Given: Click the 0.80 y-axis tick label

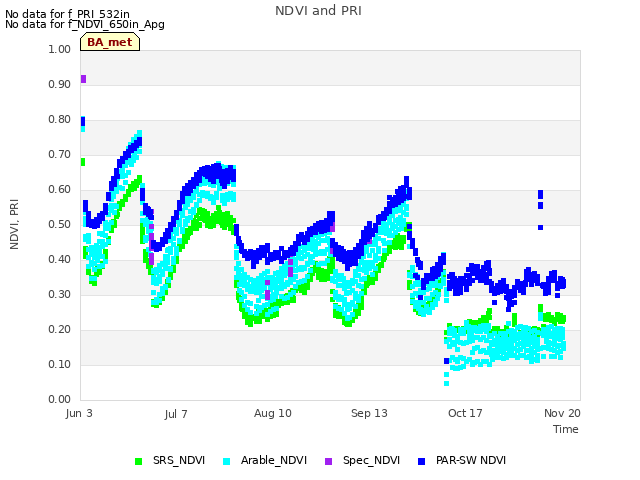Looking at the screenshot, I should click(60, 120).
